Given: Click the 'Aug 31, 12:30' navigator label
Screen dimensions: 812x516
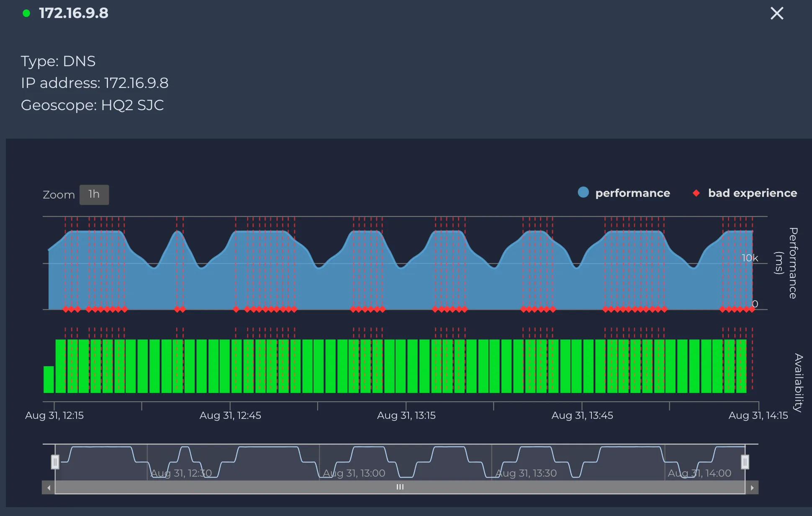Looking at the screenshot, I should [181, 473].
